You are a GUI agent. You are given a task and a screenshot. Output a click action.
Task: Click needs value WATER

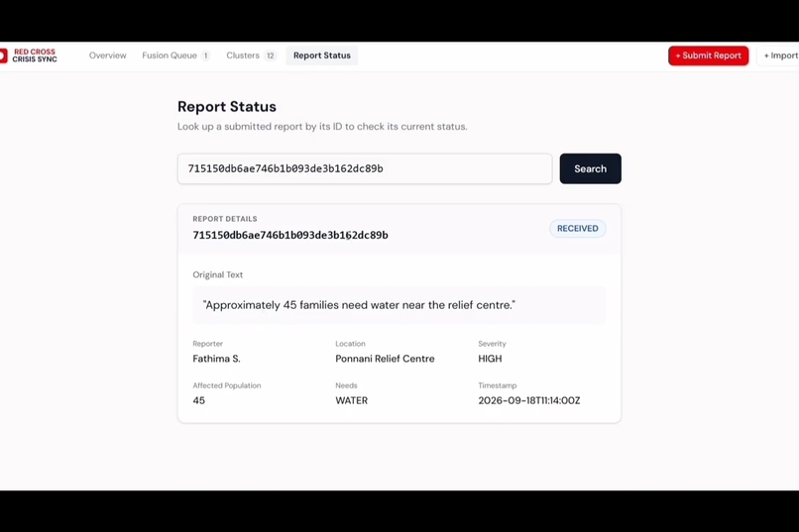(x=352, y=400)
